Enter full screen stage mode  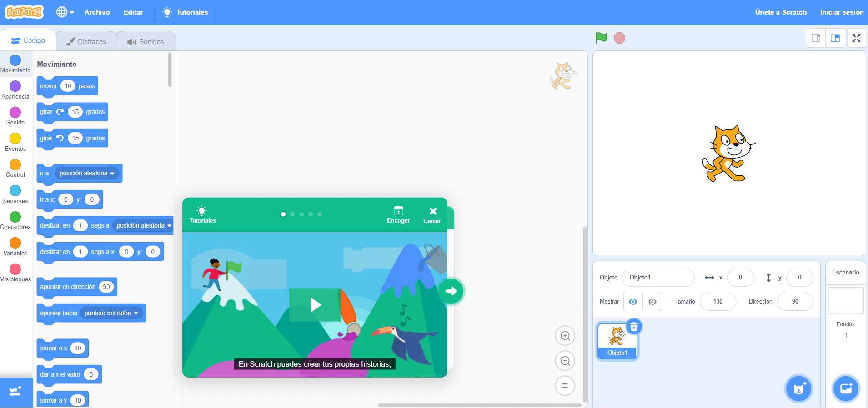[x=856, y=38]
